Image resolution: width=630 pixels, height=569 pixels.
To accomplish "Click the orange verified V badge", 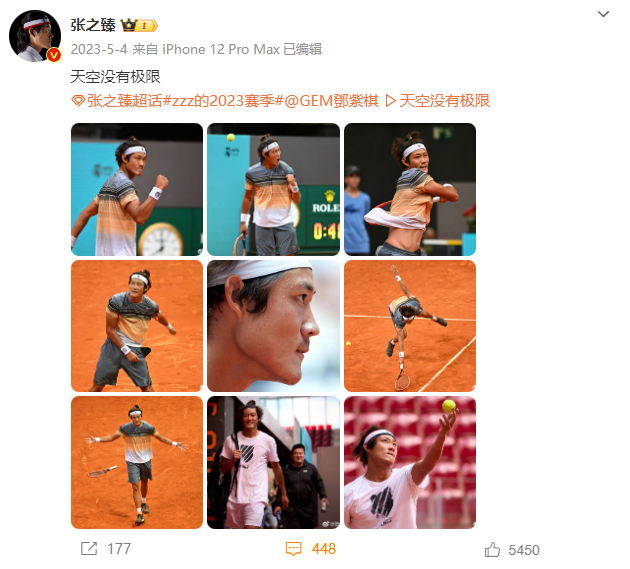I will pos(54,55).
